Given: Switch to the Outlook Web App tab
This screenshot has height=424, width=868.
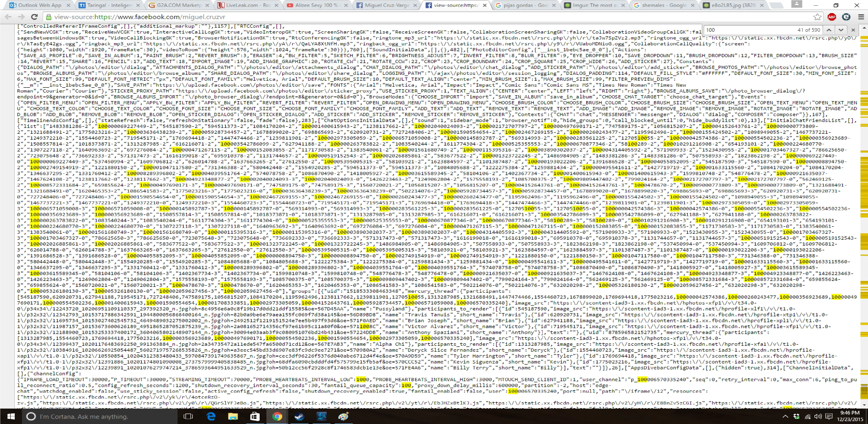Looking at the screenshot, I should tap(40, 5).
